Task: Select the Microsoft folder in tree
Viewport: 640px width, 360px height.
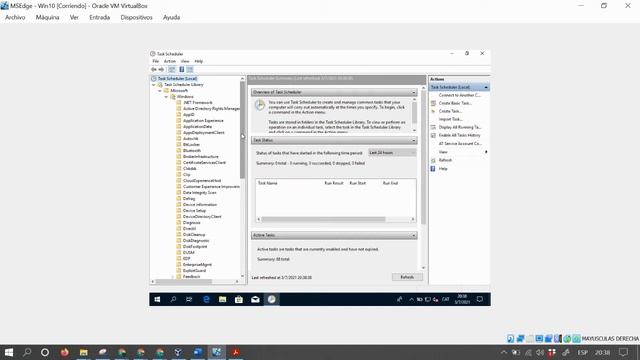Action: click(x=179, y=91)
